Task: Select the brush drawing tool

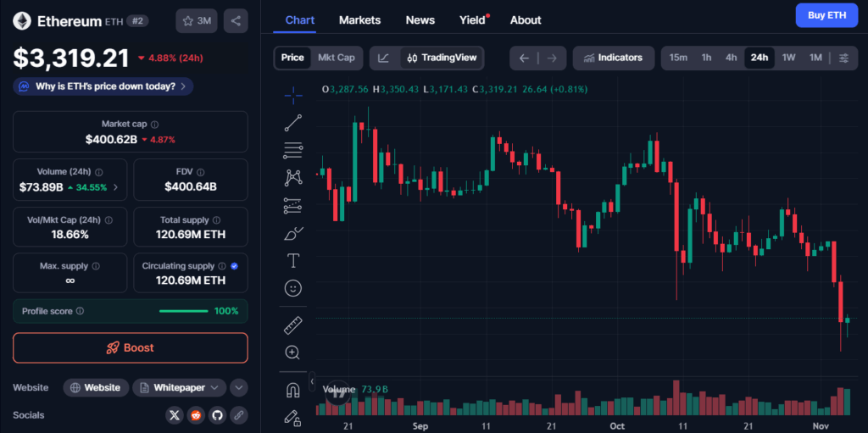Action: tap(292, 233)
